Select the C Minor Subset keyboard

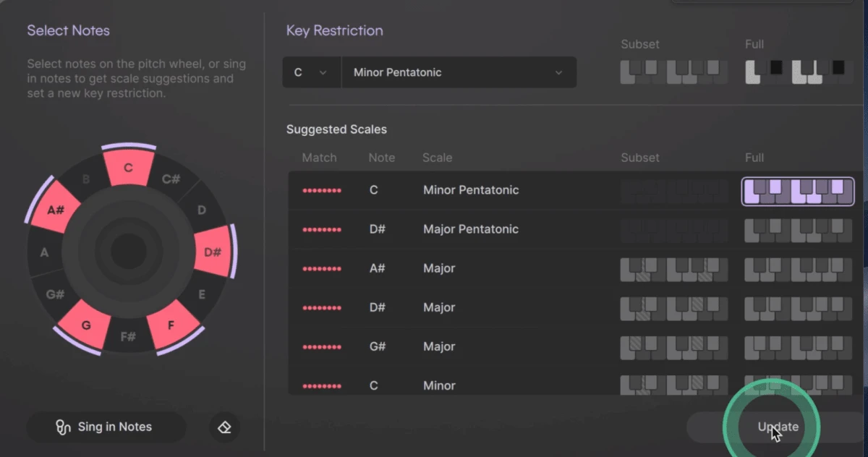coord(674,385)
